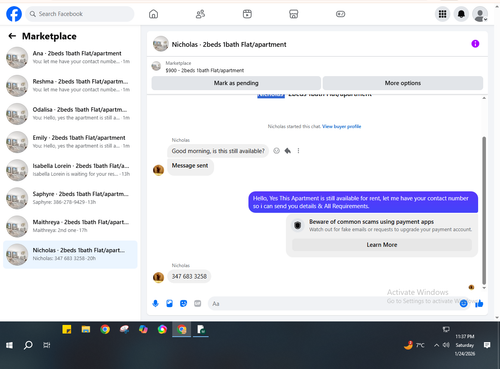
Task: Open View buyer profile link
Action: coord(342,126)
